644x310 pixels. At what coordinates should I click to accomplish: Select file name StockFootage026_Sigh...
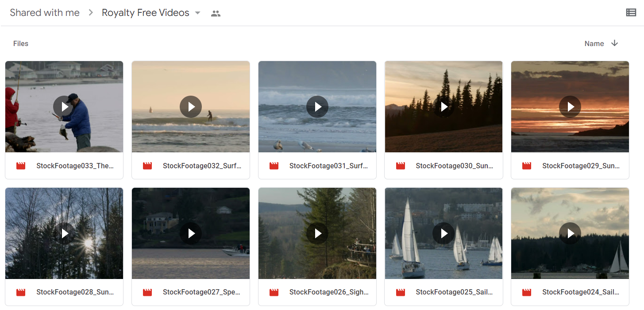(x=328, y=292)
